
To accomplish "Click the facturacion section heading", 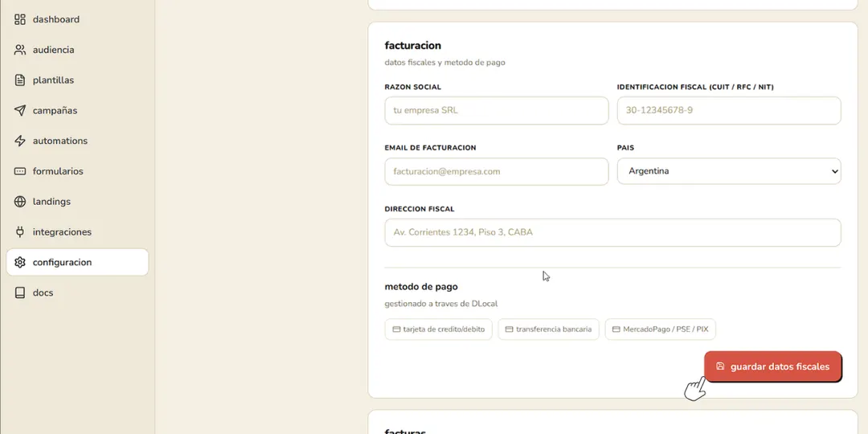I will pyautogui.click(x=413, y=45).
